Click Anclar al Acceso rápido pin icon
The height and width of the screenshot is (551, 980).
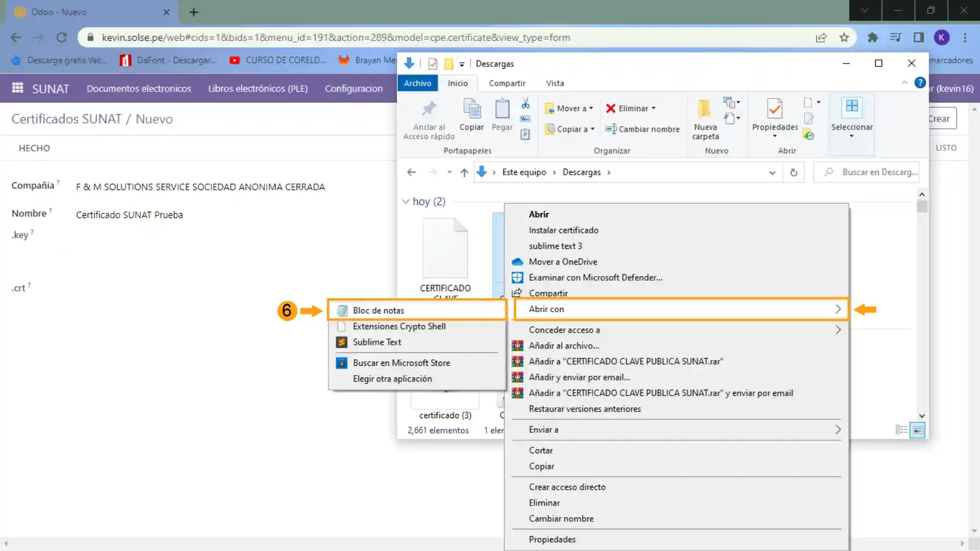(x=429, y=108)
